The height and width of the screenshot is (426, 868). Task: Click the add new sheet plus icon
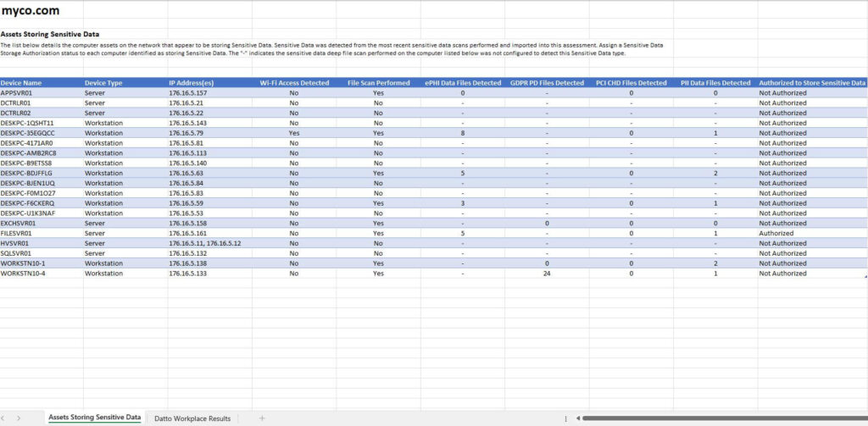262,418
